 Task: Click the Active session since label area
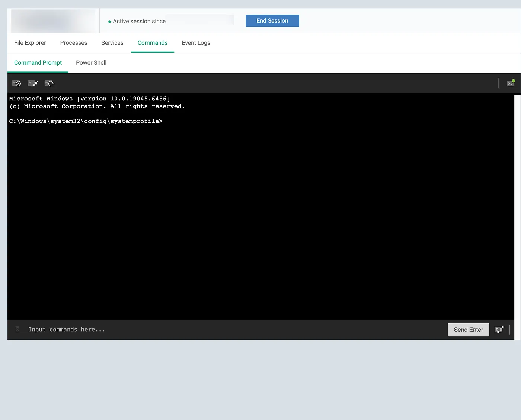click(x=139, y=21)
